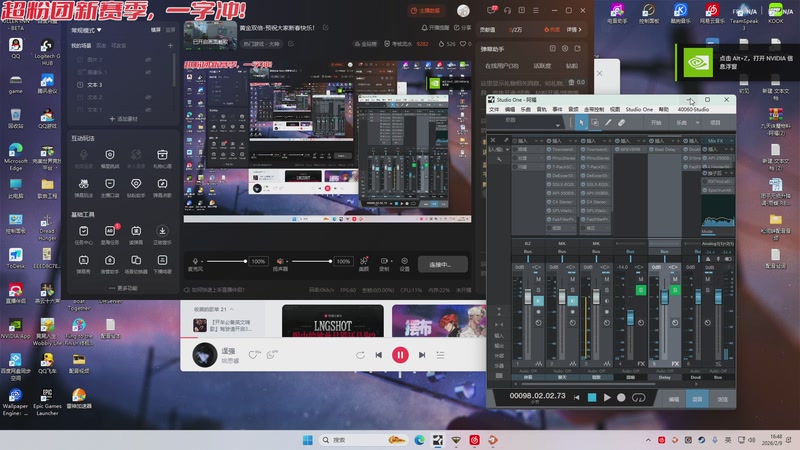Click the 连接中... button
800x450 pixels.
[442, 264]
